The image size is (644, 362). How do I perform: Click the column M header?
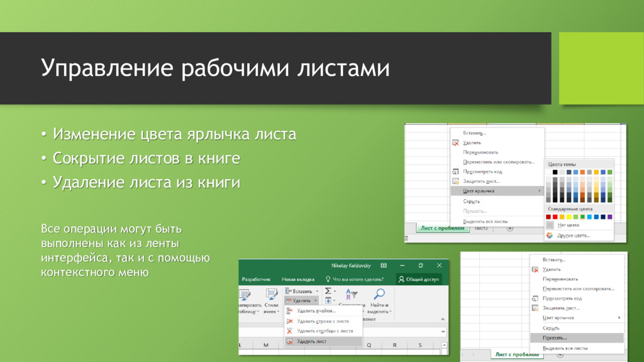tap(266, 345)
